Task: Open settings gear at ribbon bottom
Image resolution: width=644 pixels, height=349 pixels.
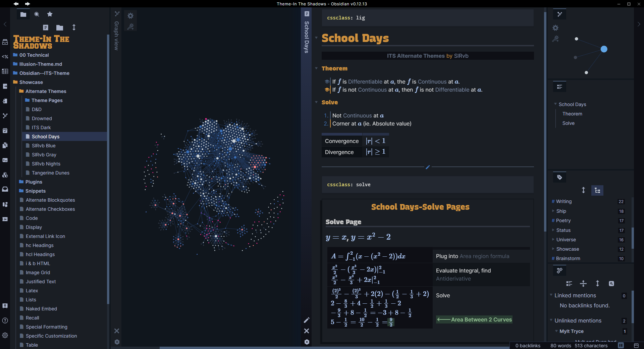Action: pos(5,335)
